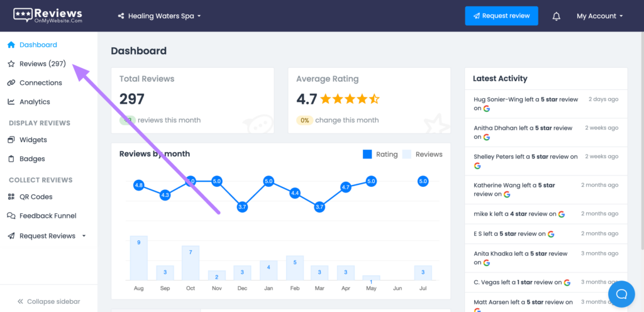
Task: Click the QR Codes icon
Action: [x=11, y=197]
